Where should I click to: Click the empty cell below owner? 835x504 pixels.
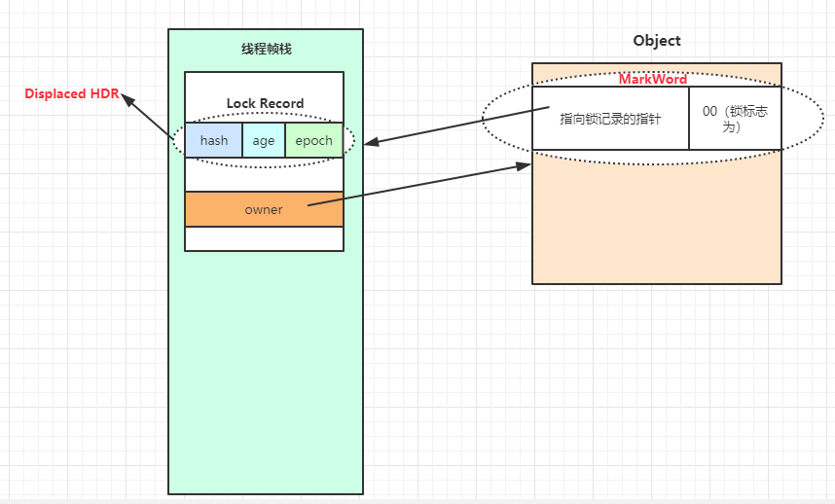click(x=264, y=238)
